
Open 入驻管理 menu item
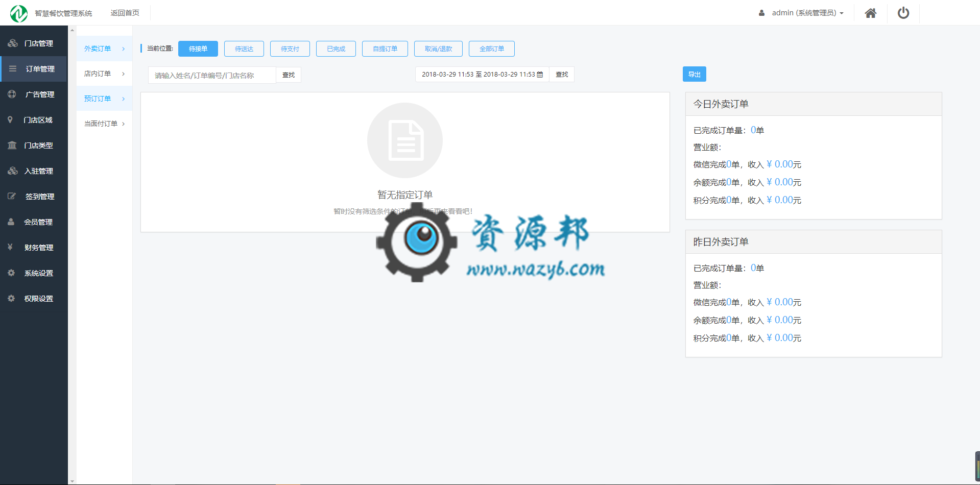[x=34, y=171]
